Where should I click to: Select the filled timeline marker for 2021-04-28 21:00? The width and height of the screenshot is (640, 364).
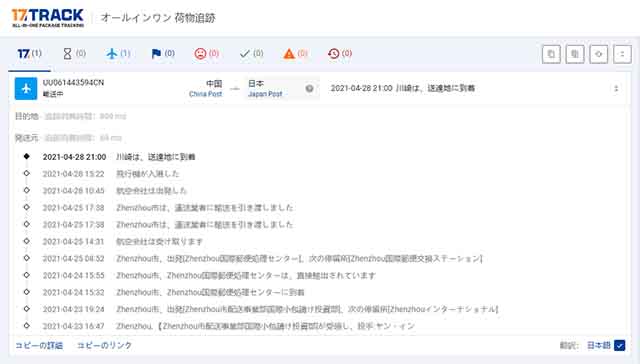27,156
